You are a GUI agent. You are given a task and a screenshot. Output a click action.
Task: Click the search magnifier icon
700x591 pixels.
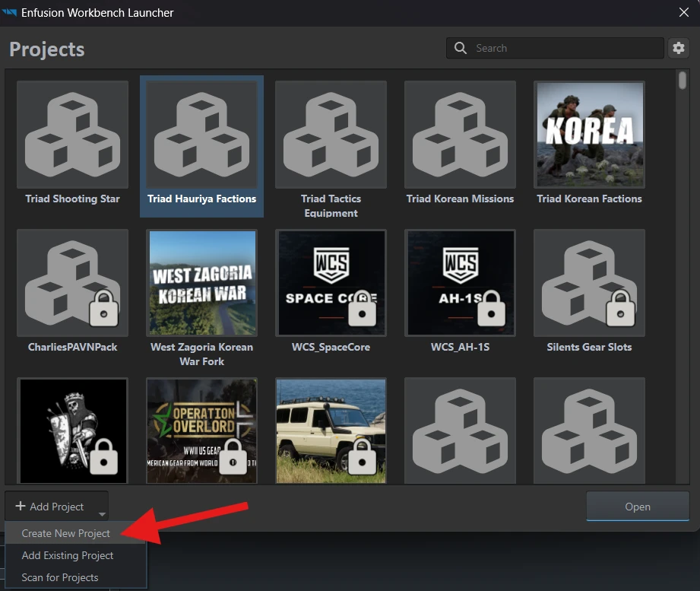[461, 48]
